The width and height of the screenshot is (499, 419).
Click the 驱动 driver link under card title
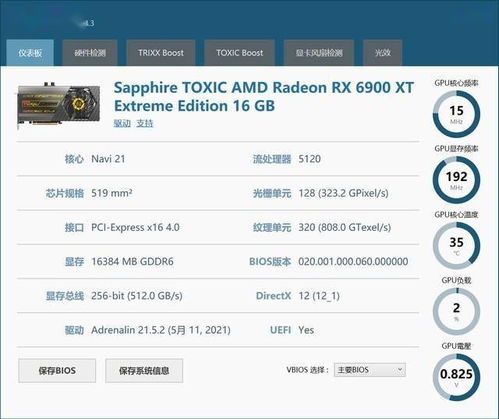click(122, 123)
